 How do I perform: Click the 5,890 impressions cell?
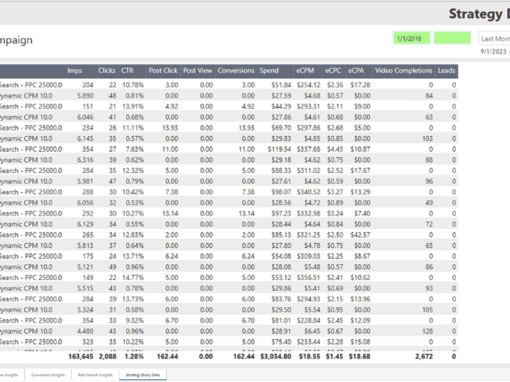pyautogui.click(x=85, y=96)
